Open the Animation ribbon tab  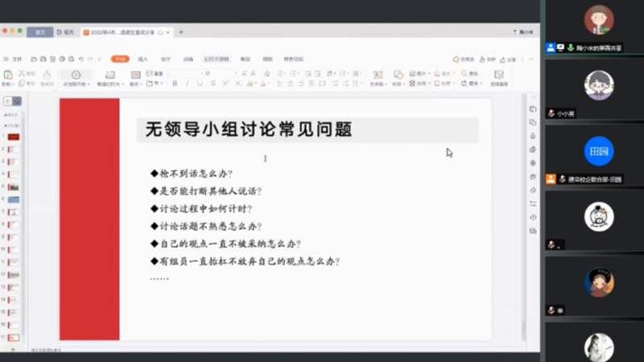tap(188, 59)
